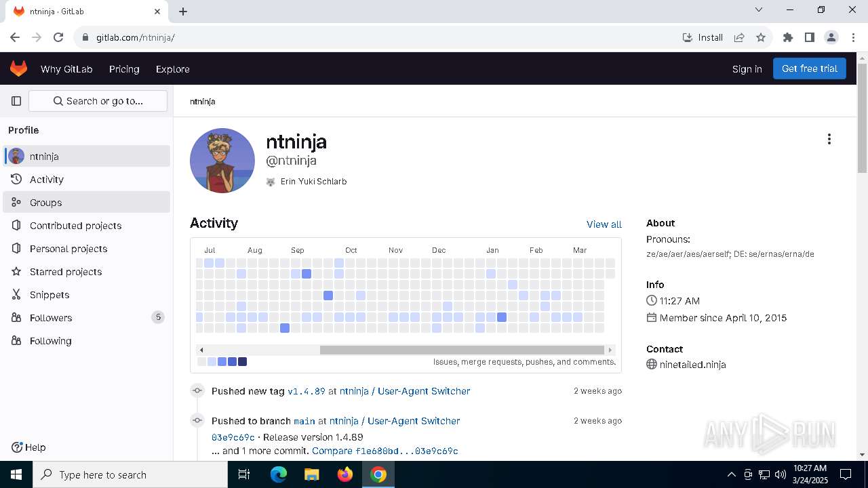Click the address bar URL
This screenshot has height=488, width=868.
coord(136,37)
